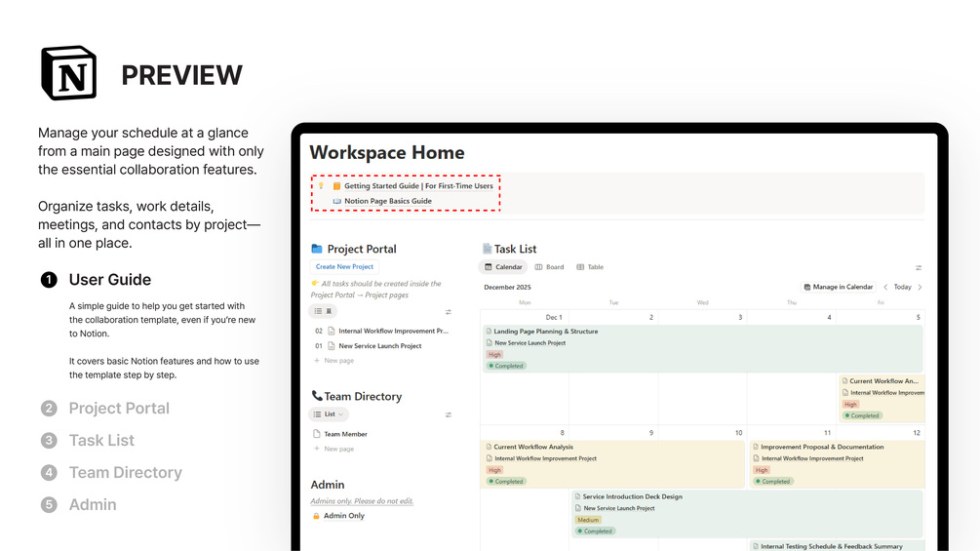Click the Medium priority tag

[x=588, y=520]
